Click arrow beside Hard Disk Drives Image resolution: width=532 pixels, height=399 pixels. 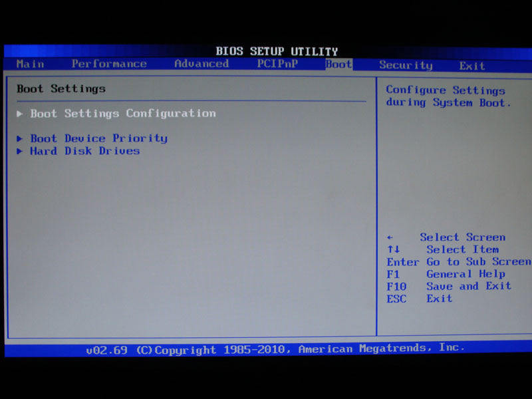(x=20, y=151)
